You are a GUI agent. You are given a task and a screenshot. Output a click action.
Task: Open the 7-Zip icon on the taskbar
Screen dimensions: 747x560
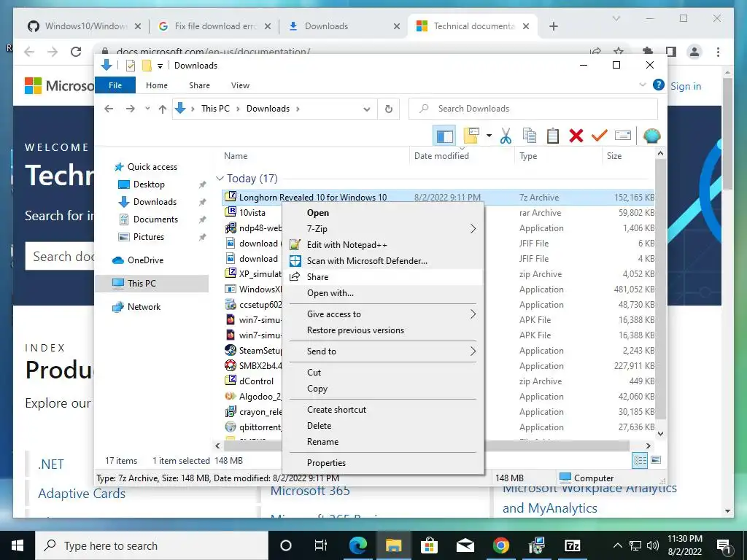[x=572, y=545]
